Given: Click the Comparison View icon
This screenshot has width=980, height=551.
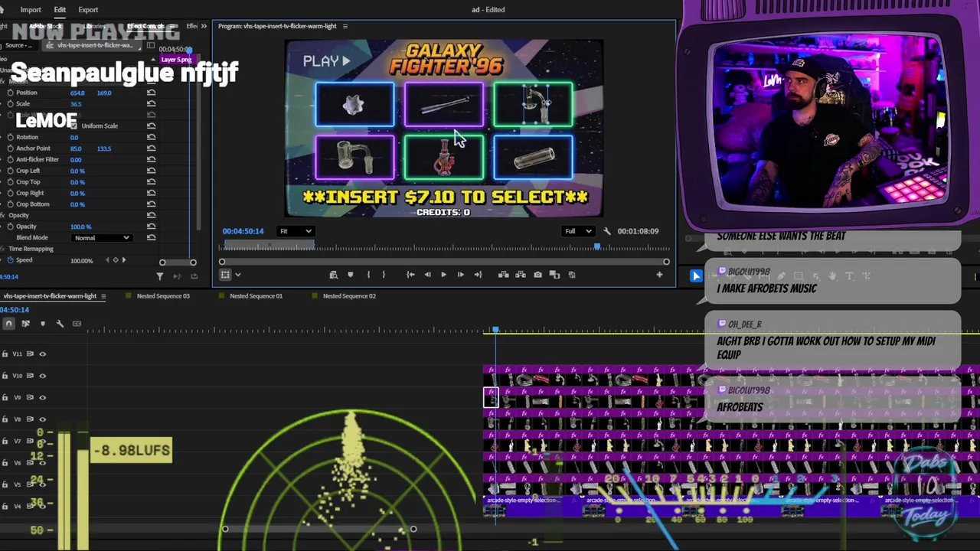Looking at the screenshot, I should 554,275.
